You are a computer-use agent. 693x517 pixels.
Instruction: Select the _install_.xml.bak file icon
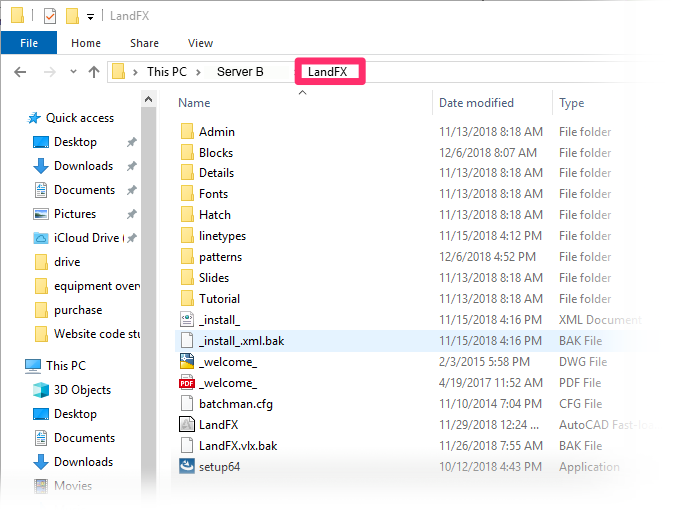click(x=187, y=340)
